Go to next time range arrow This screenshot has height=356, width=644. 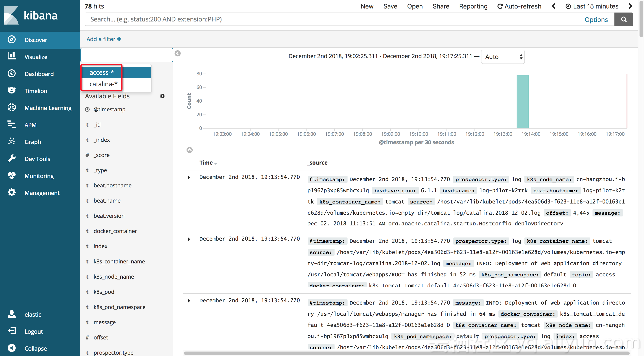[630, 6]
